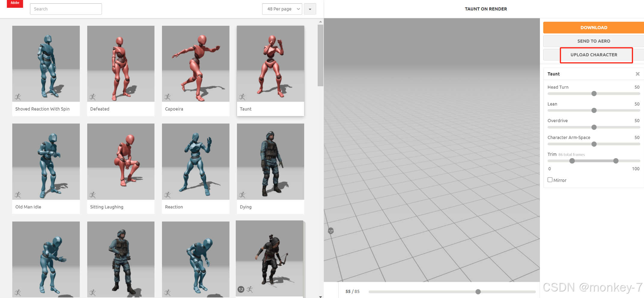This screenshot has height=298, width=644.
Task: Adjust the Overdrive slider handle
Action: [594, 127]
